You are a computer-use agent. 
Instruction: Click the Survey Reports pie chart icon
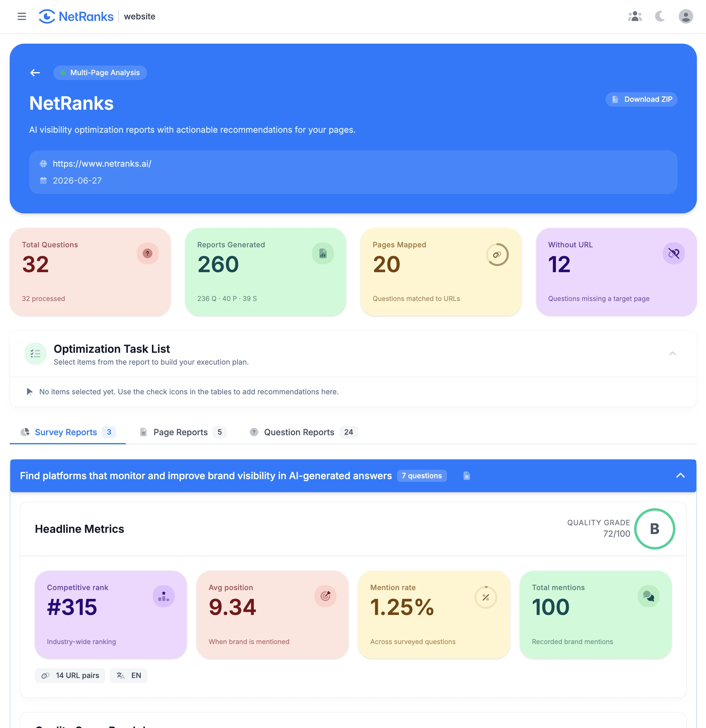(25, 432)
